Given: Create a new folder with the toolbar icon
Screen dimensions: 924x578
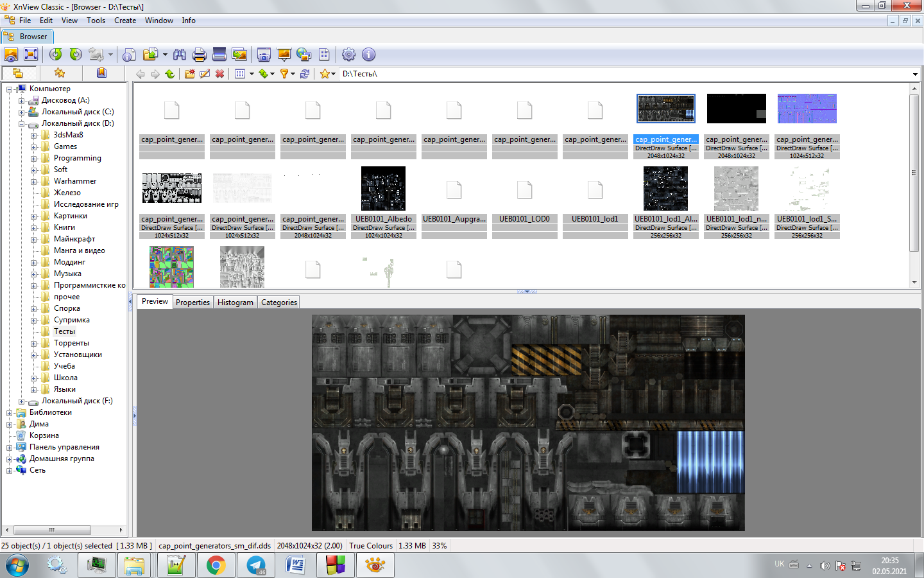Looking at the screenshot, I should click(190, 74).
